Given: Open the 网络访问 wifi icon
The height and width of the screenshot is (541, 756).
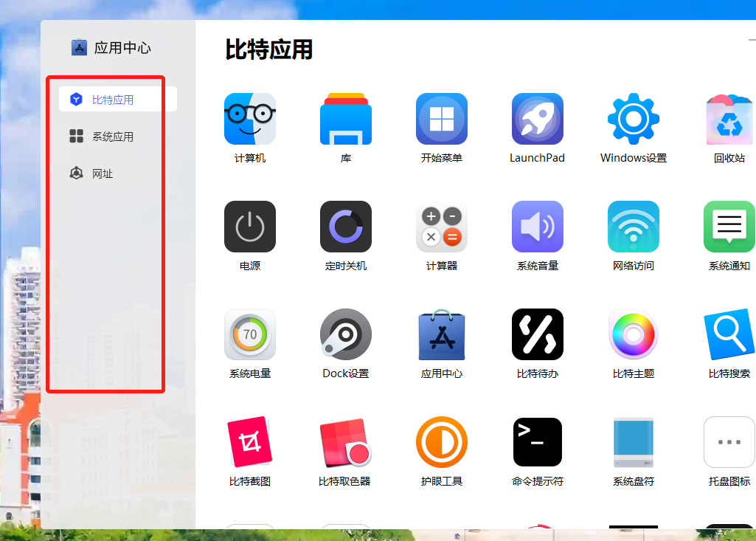Looking at the screenshot, I should (634, 227).
